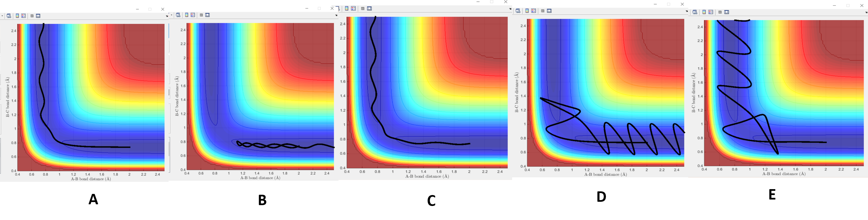Viewport: 868px width, 220px height.
Task: Click the dock arrow on plot B toolbar
Action: tap(336, 15)
